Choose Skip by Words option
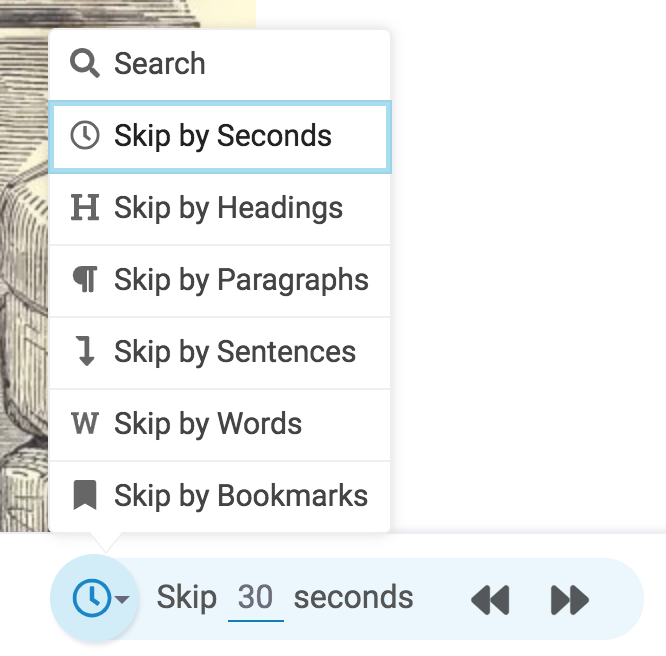 pos(220,425)
